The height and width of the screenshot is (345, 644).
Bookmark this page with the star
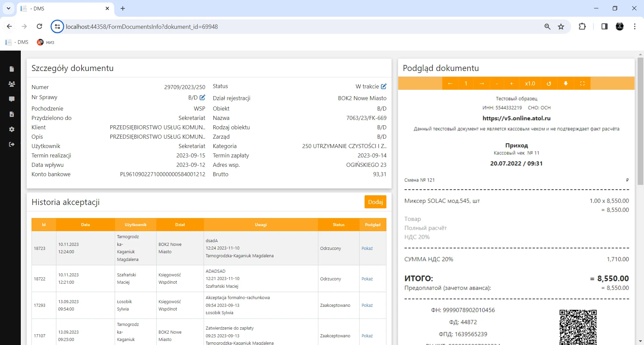[561, 26]
